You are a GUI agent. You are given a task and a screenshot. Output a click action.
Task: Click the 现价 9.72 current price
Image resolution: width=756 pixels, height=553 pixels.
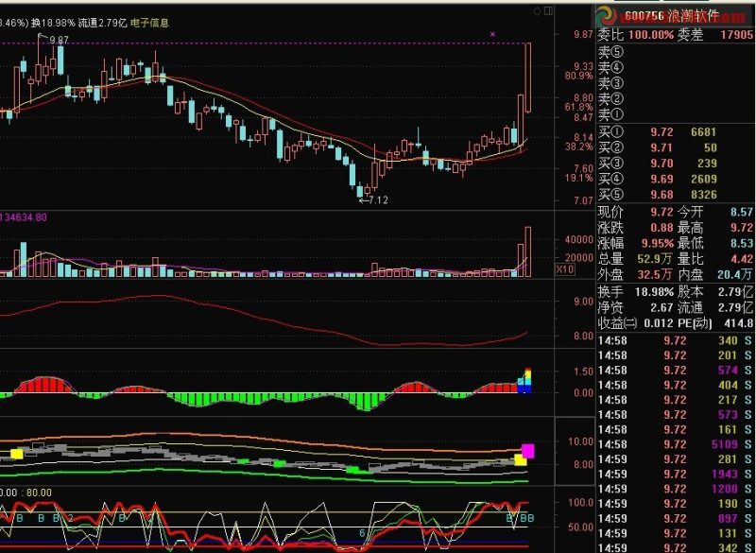[661, 212]
